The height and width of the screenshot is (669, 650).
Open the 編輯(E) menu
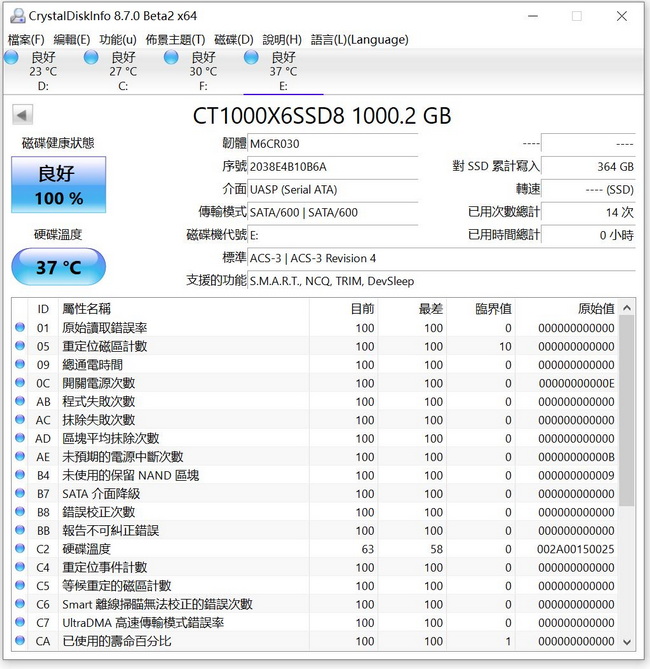72,40
